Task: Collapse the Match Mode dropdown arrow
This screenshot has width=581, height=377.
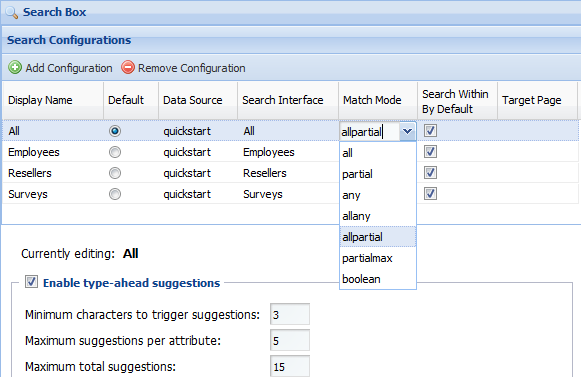Action: (408, 131)
